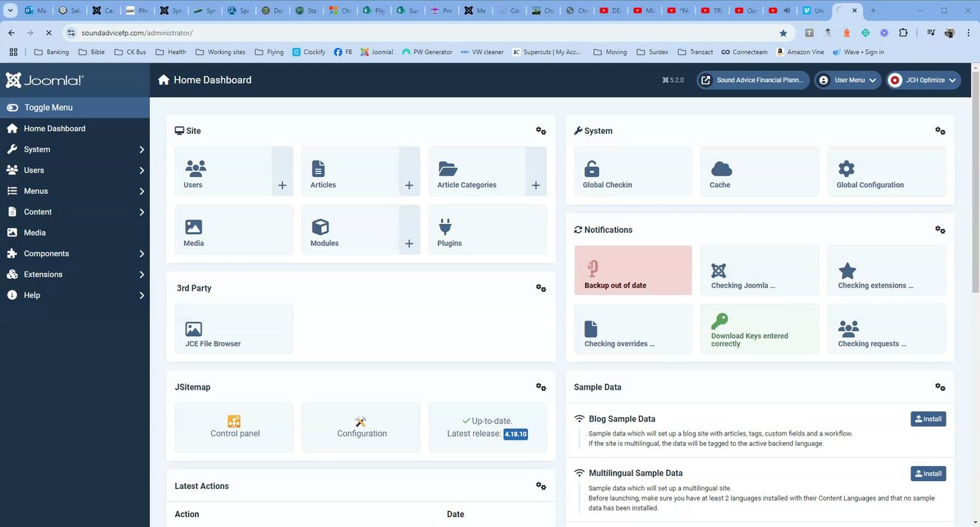
Task: Expand the Components sidebar menu
Action: (x=75, y=253)
